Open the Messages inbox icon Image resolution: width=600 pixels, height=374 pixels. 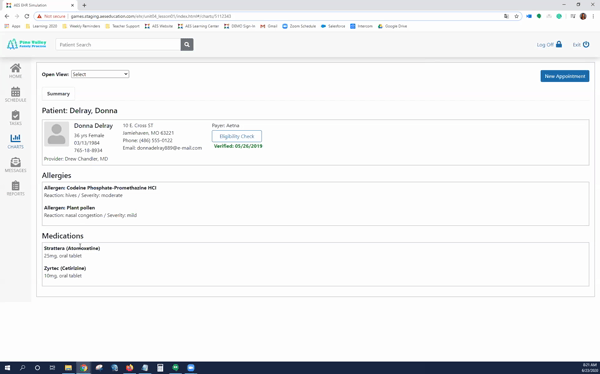[15, 162]
